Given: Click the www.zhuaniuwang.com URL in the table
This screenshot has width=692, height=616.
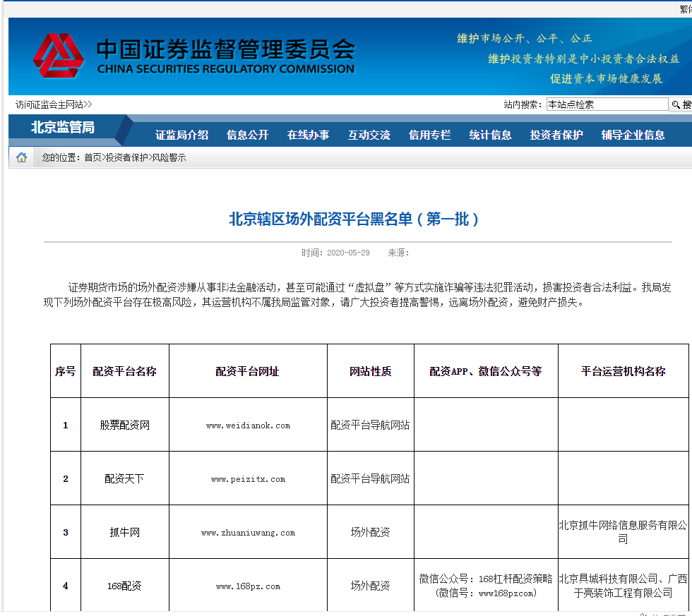Looking at the screenshot, I should click(249, 533).
